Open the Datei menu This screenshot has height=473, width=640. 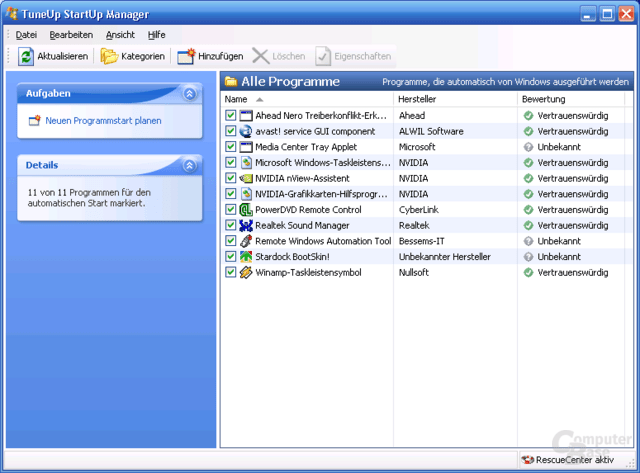pos(26,35)
